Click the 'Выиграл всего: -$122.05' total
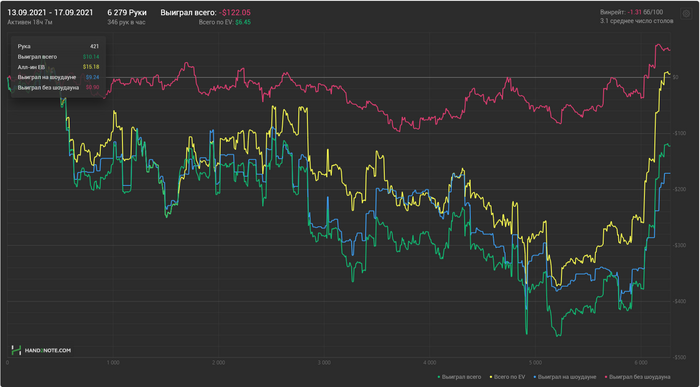700x387 pixels. 205,12
